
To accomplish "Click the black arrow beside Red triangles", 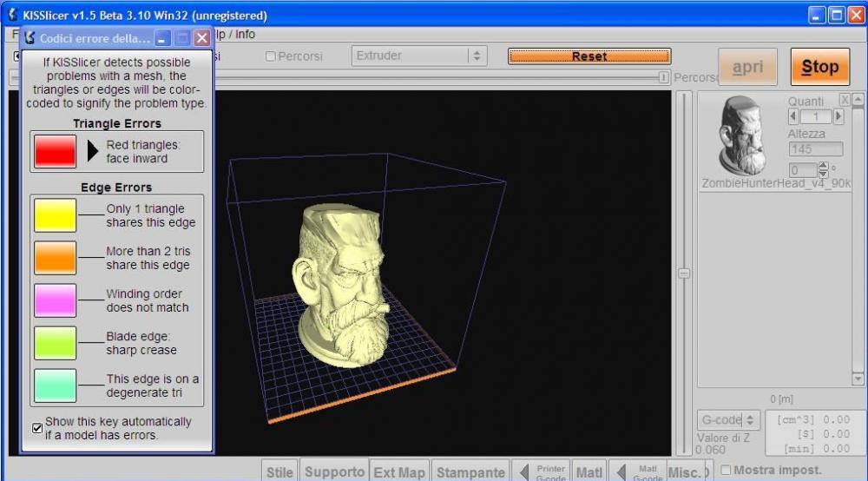I will click(x=93, y=151).
